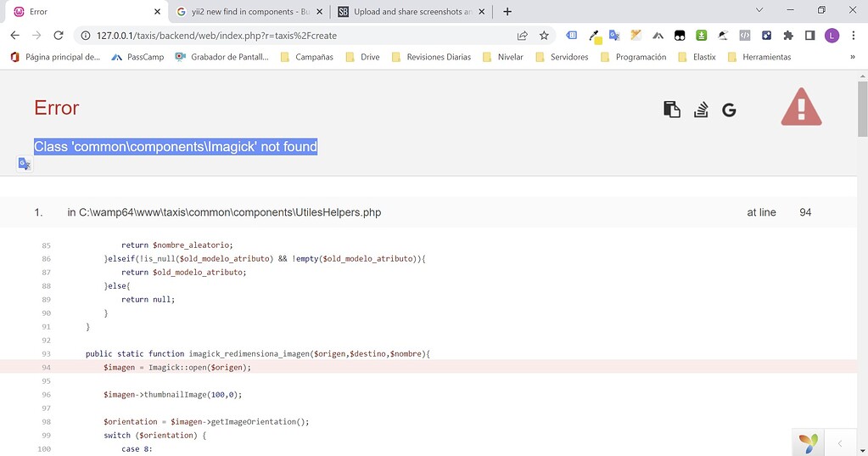Collapse panel with the footer arrow
Screen dimensions: 868x456
pyautogui.click(x=840, y=443)
